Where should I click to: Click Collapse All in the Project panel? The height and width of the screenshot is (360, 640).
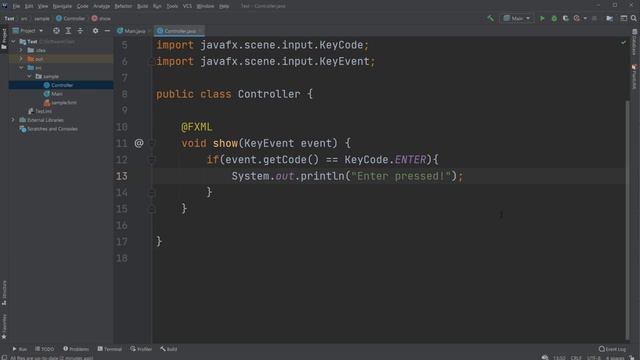(80, 31)
